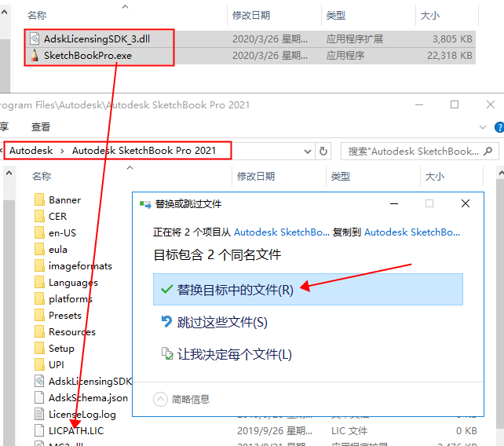Click the search Autodesk SketchBook input field

tap(416, 151)
